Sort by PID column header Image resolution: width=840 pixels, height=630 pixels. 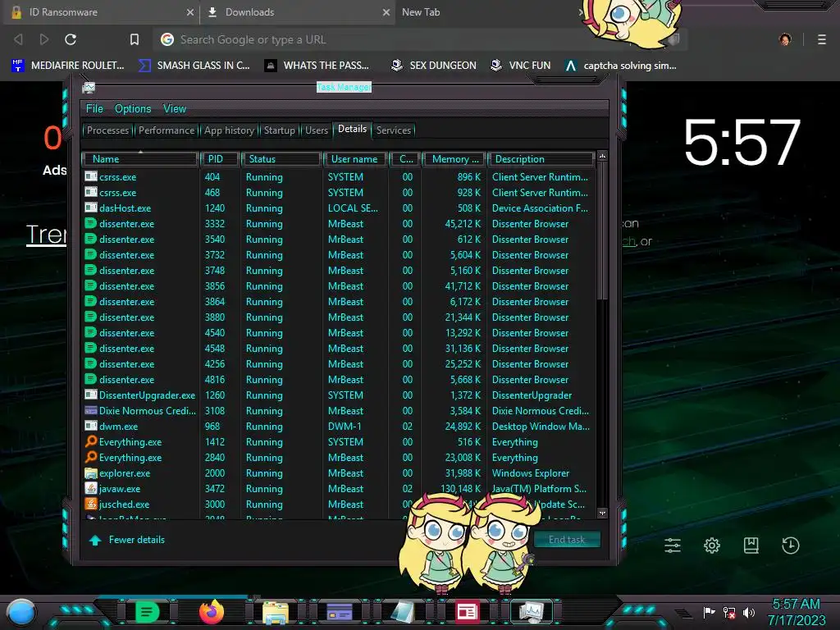pos(220,159)
